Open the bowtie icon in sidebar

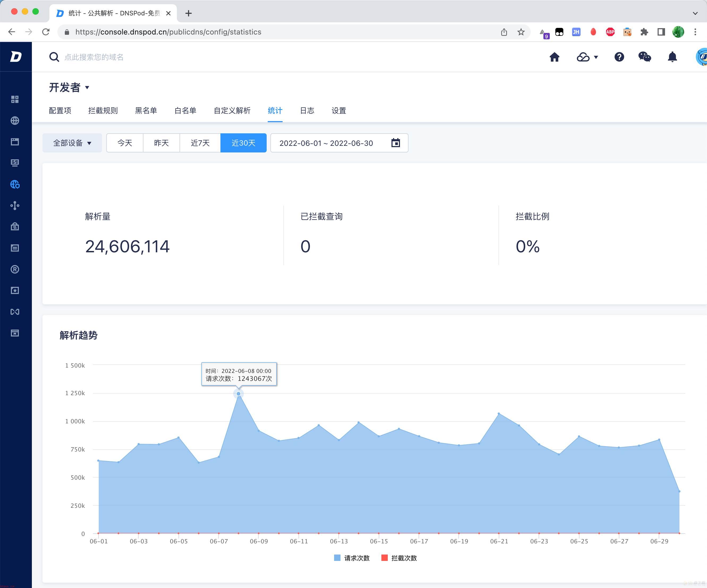click(15, 312)
